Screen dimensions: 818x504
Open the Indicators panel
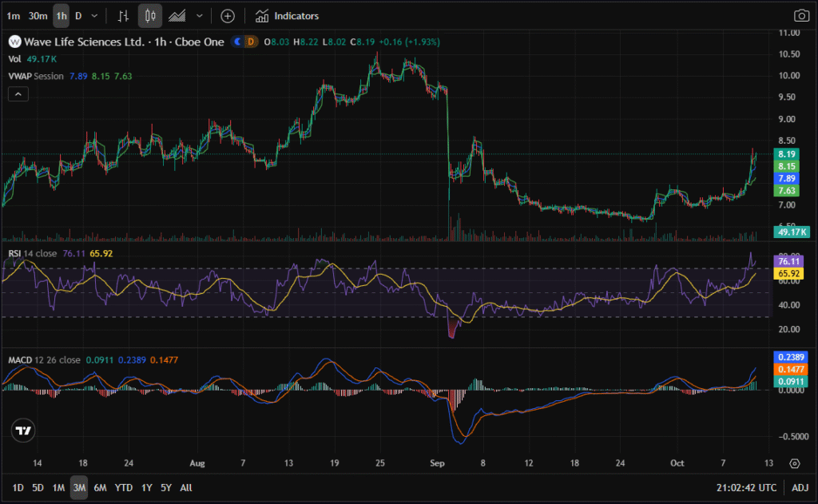(287, 15)
